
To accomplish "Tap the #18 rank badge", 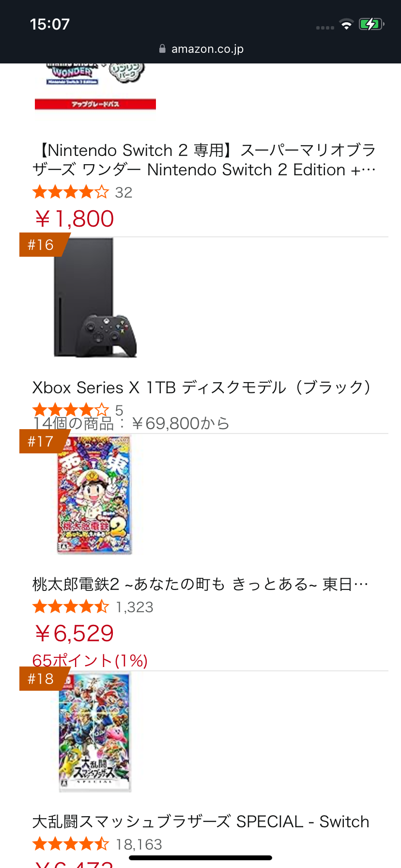I will pyautogui.click(x=41, y=679).
